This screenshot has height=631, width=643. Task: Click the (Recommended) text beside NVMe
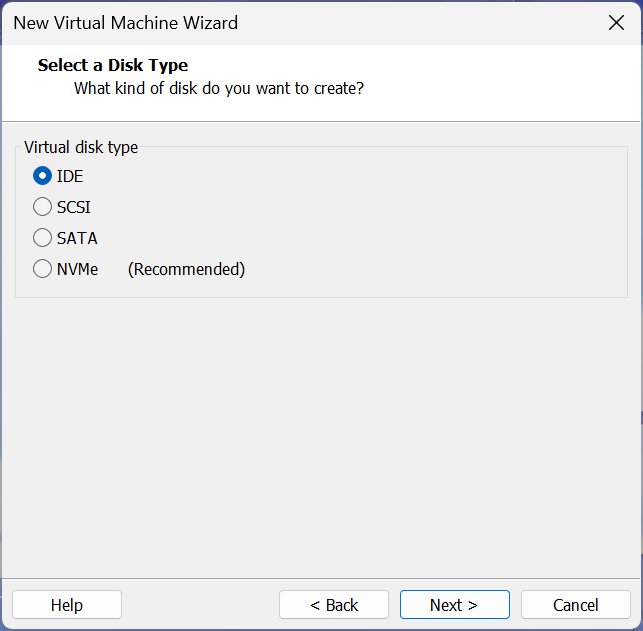(186, 270)
